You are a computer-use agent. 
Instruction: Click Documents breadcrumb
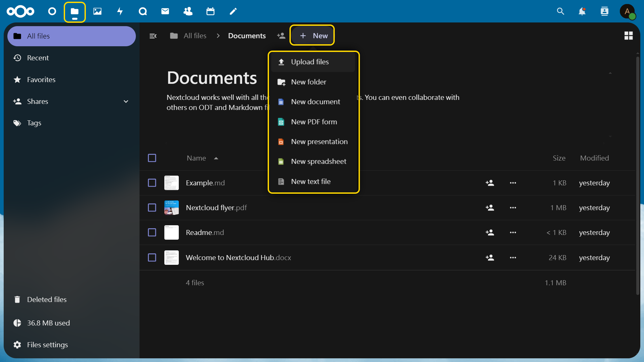(x=247, y=36)
